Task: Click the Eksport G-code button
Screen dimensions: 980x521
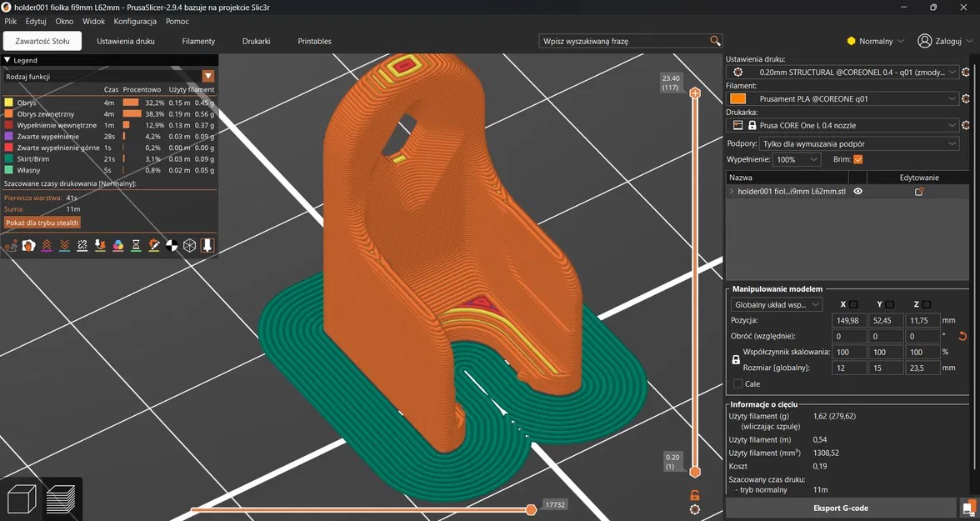Action: pyautogui.click(x=841, y=508)
